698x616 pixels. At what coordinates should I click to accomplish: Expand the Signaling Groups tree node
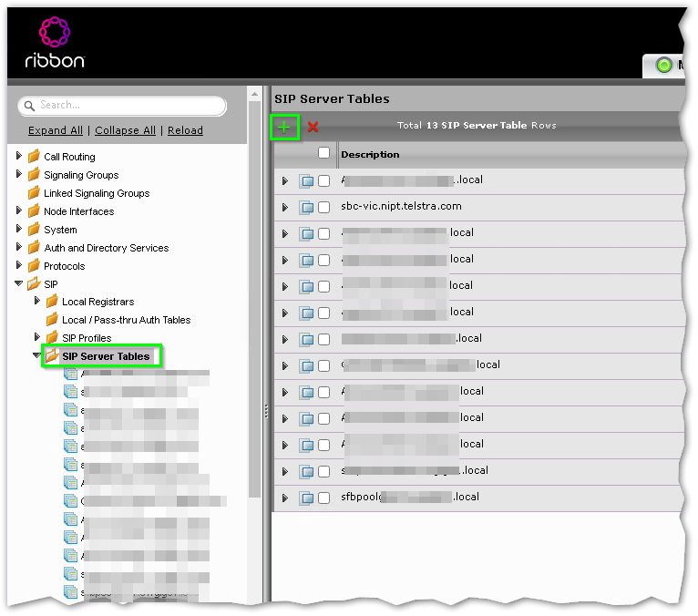click(18, 173)
